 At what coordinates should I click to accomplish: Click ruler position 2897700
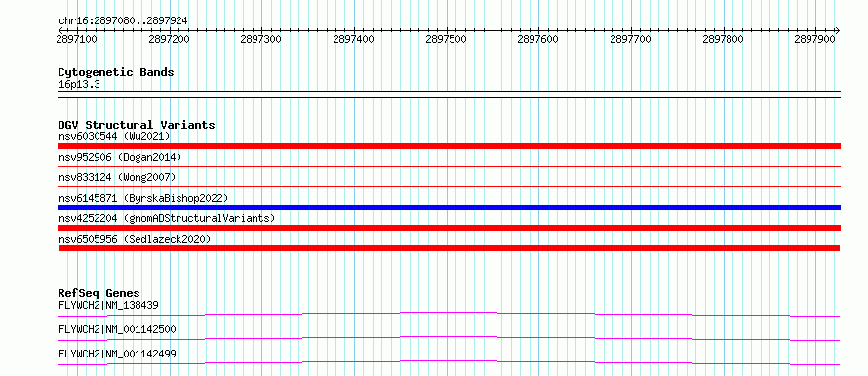[x=631, y=39]
